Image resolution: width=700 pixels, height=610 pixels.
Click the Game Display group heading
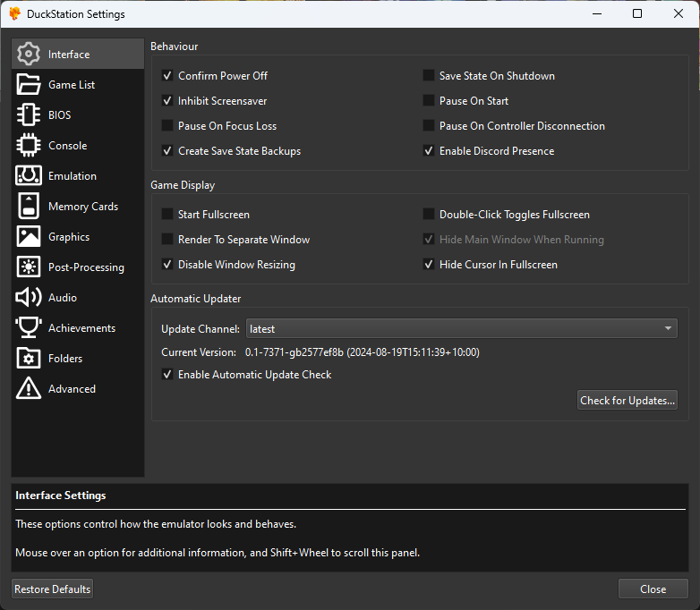click(183, 185)
